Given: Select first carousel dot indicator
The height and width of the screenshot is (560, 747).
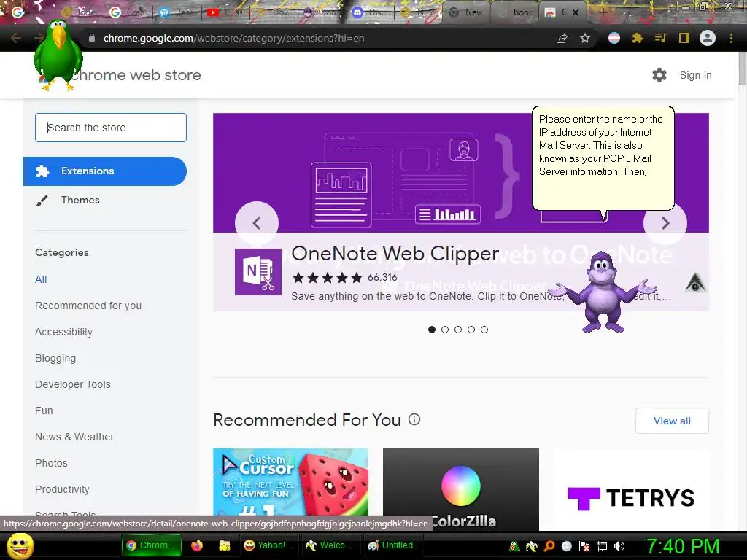Looking at the screenshot, I should point(432,330).
